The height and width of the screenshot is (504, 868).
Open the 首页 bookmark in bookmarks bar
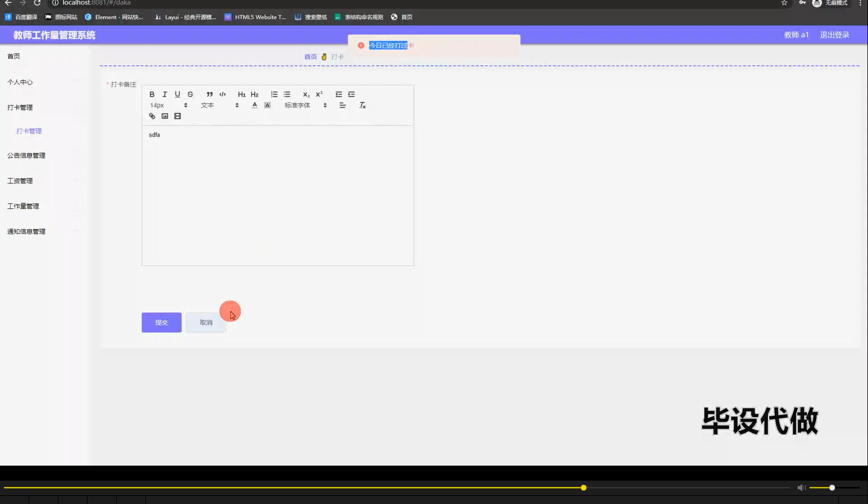402,17
